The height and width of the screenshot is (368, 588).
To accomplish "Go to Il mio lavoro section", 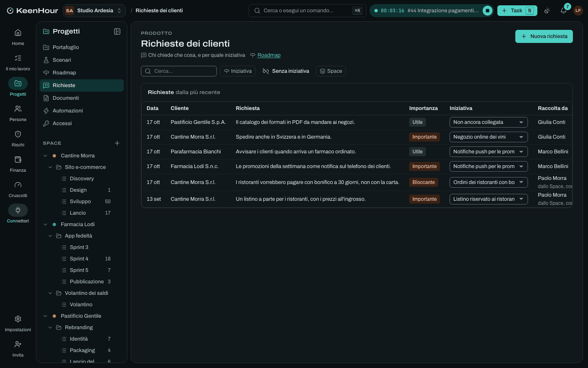I will click(x=18, y=63).
